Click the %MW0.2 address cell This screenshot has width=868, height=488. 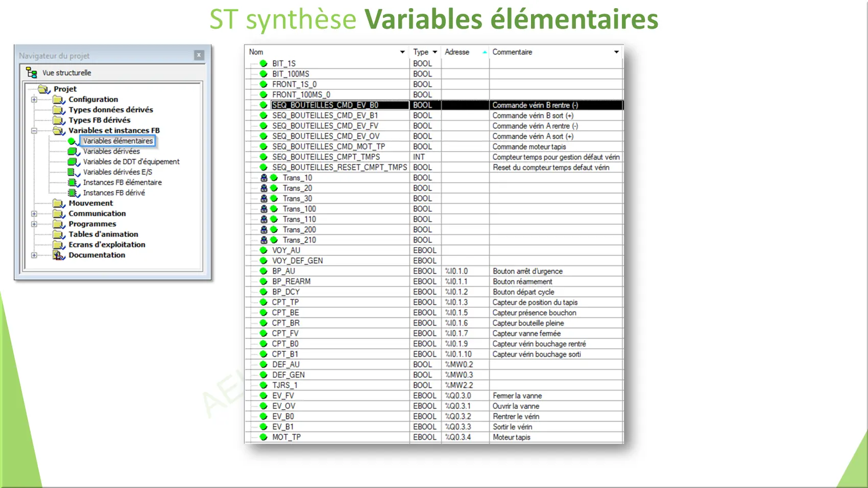[459, 364]
